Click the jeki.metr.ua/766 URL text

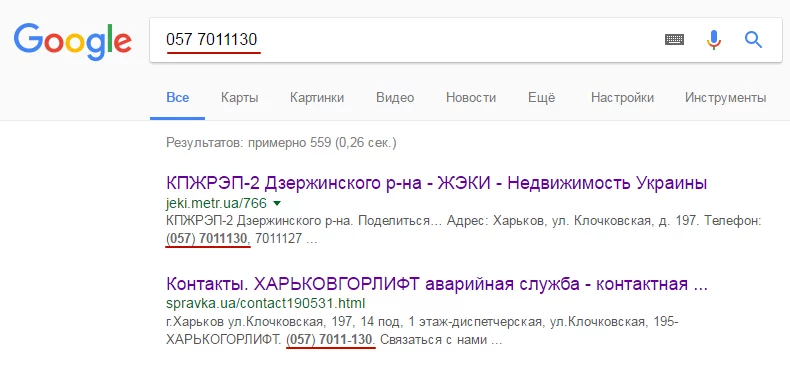(216, 204)
